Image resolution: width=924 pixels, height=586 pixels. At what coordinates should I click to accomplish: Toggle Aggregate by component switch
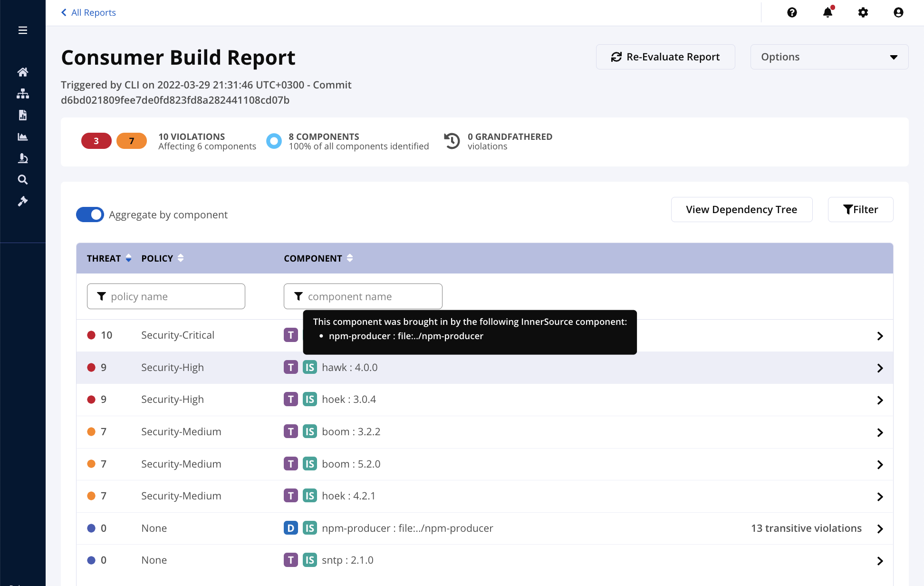coord(90,215)
